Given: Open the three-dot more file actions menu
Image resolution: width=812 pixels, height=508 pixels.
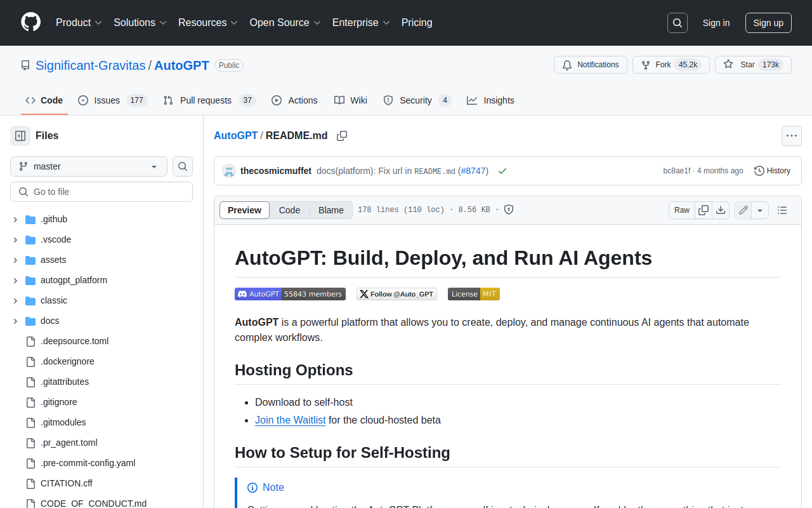Looking at the screenshot, I should point(791,136).
